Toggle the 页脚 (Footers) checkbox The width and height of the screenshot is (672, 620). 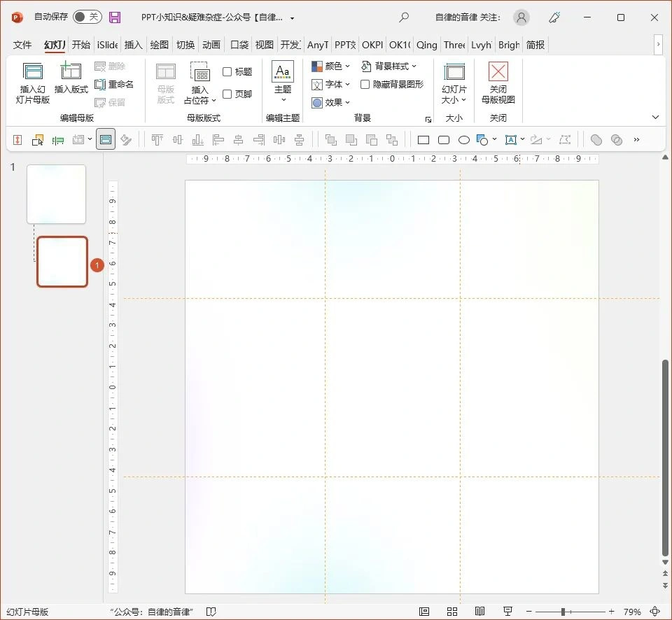point(227,94)
